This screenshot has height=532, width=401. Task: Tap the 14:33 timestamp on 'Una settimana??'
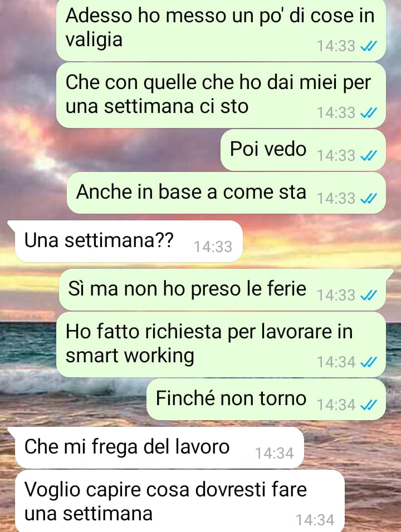213,247
